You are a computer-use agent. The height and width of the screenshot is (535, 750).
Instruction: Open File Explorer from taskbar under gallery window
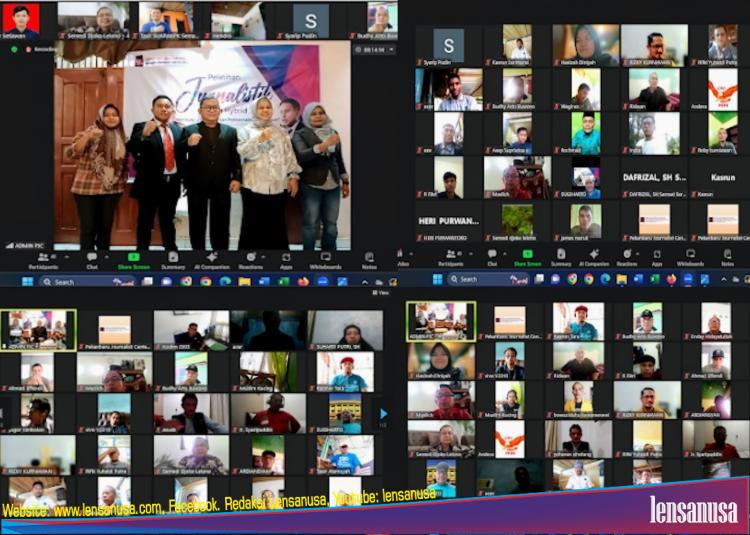click(621, 279)
